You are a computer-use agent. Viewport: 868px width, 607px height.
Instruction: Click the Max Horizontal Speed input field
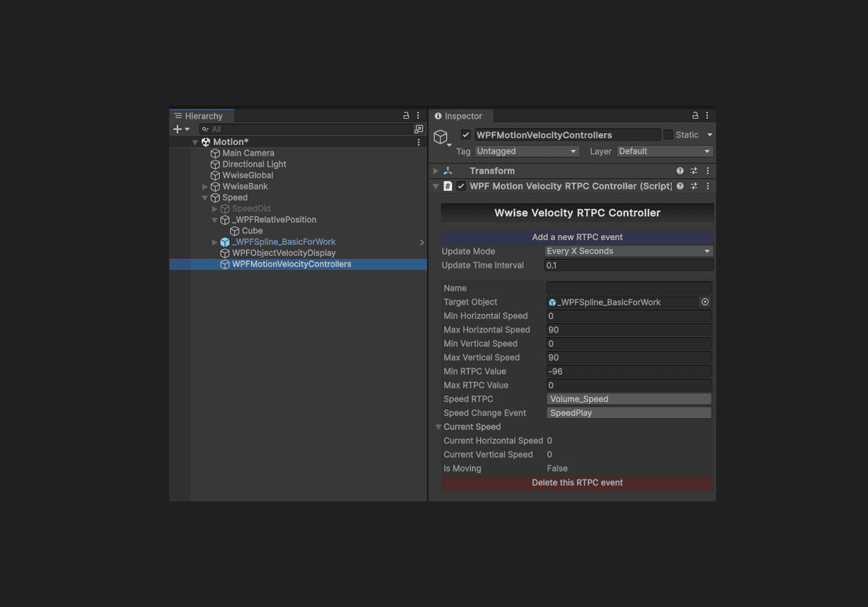(x=628, y=330)
